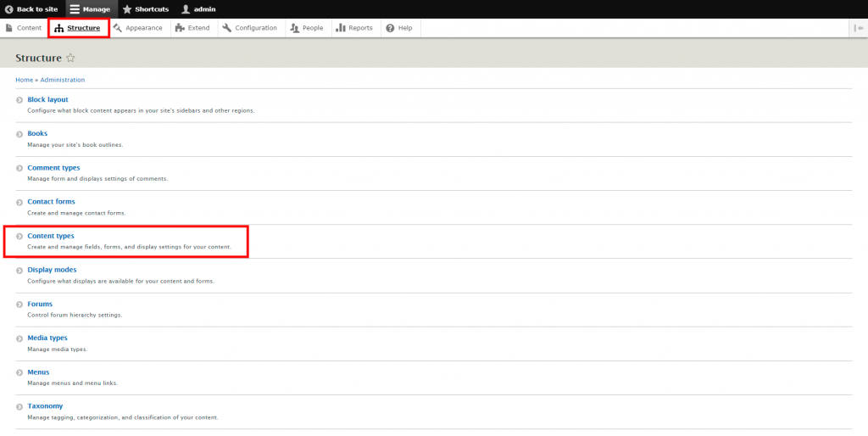Click the Home breadcrumb link
Image resolution: width=868 pixels, height=436 pixels.
pyautogui.click(x=24, y=80)
